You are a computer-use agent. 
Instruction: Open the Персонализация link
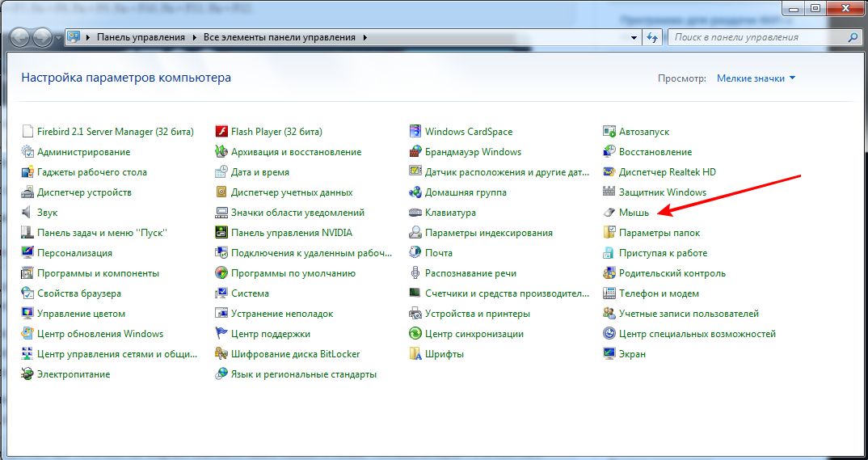74,253
